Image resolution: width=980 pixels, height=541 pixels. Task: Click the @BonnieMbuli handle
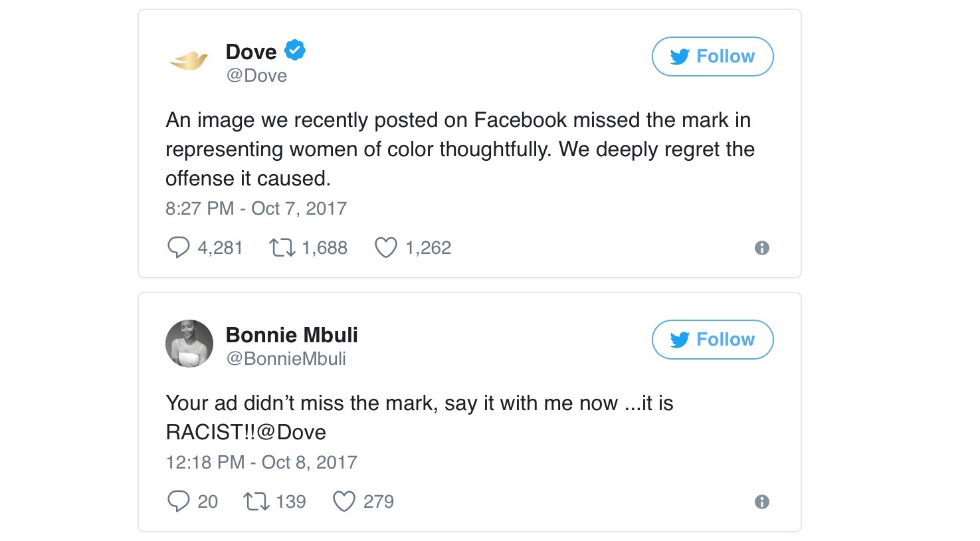point(286,359)
